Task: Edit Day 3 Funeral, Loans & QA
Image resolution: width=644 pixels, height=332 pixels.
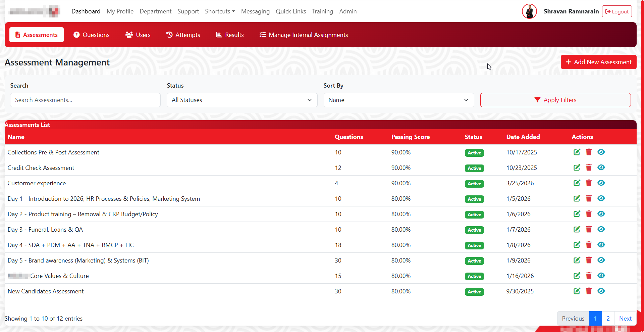Action: 577,229
